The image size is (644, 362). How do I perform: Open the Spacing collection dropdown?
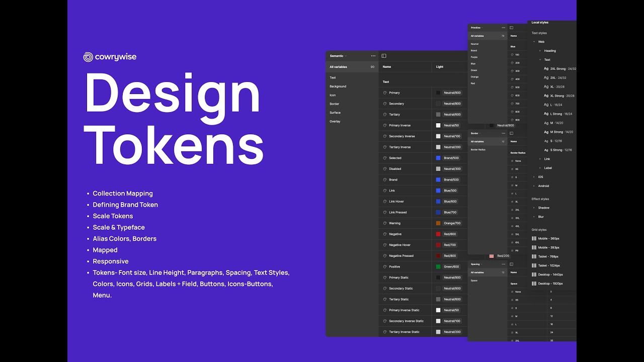tap(476, 264)
